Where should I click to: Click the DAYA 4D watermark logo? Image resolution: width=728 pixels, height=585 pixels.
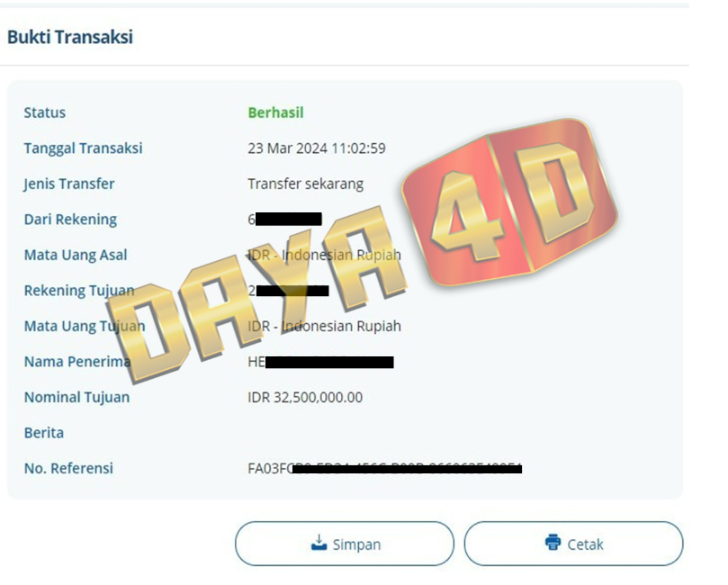point(362,251)
